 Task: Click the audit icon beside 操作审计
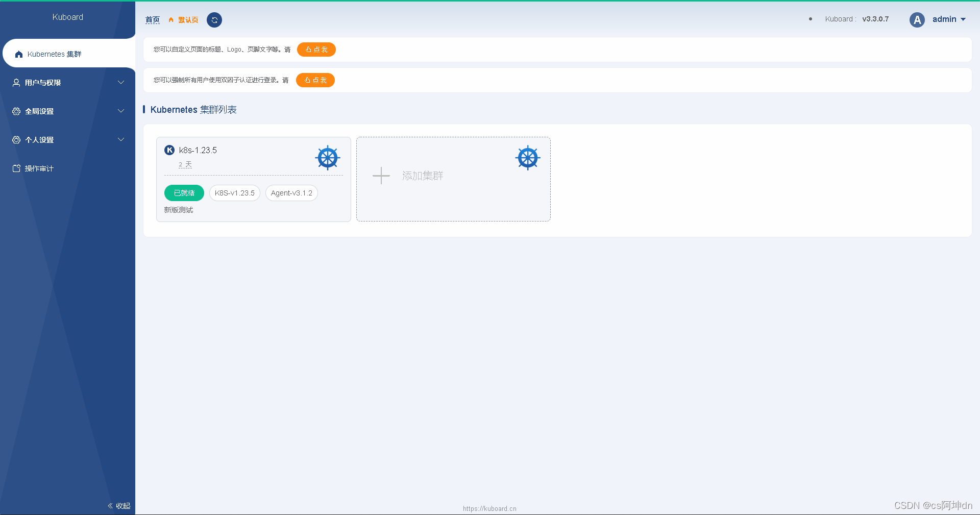click(16, 168)
